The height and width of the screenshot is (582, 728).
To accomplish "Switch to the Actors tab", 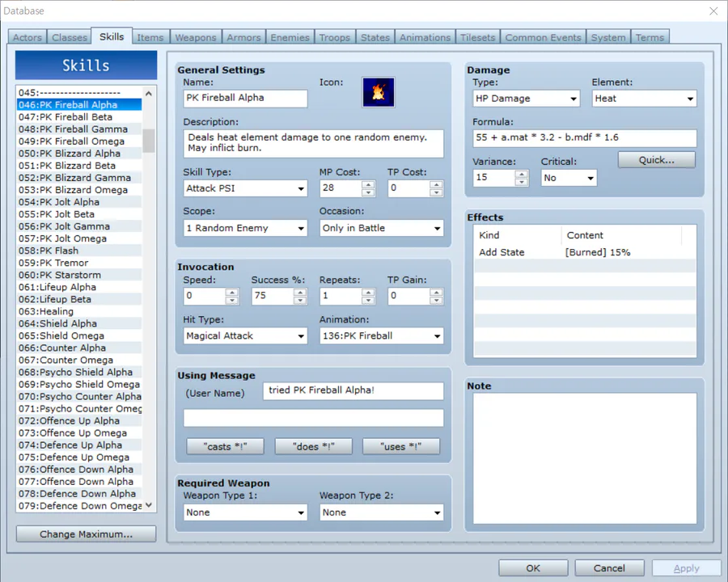I will (x=28, y=37).
